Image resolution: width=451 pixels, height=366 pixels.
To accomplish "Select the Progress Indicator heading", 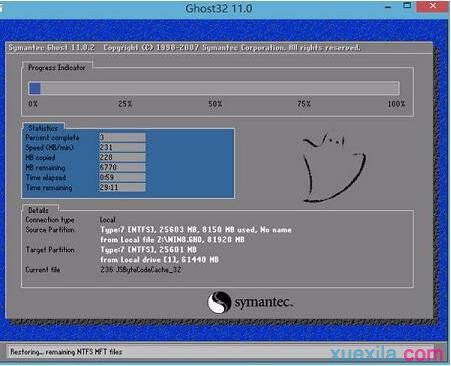I will point(57,68).
